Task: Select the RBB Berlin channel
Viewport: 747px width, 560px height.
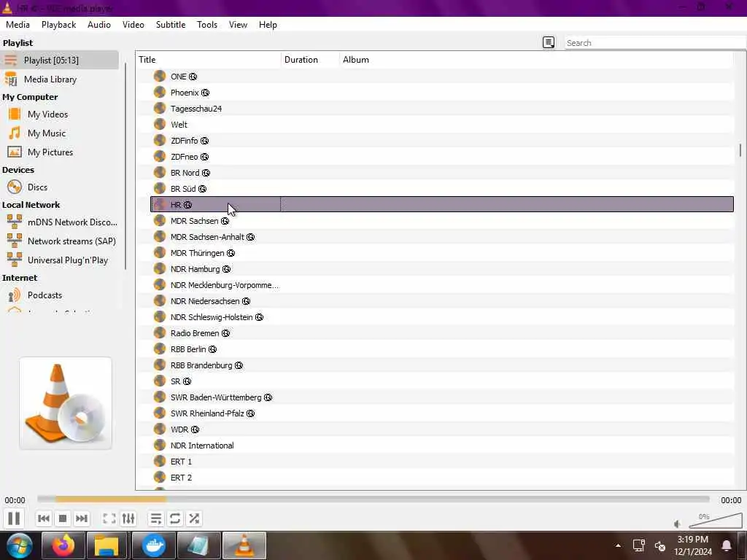Action: tap(441, 349)
